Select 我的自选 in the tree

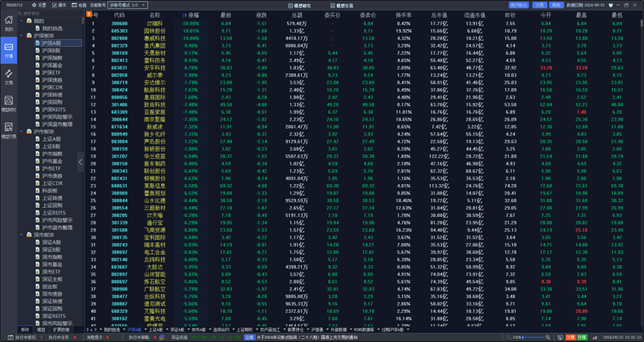[x=52, y=28]
